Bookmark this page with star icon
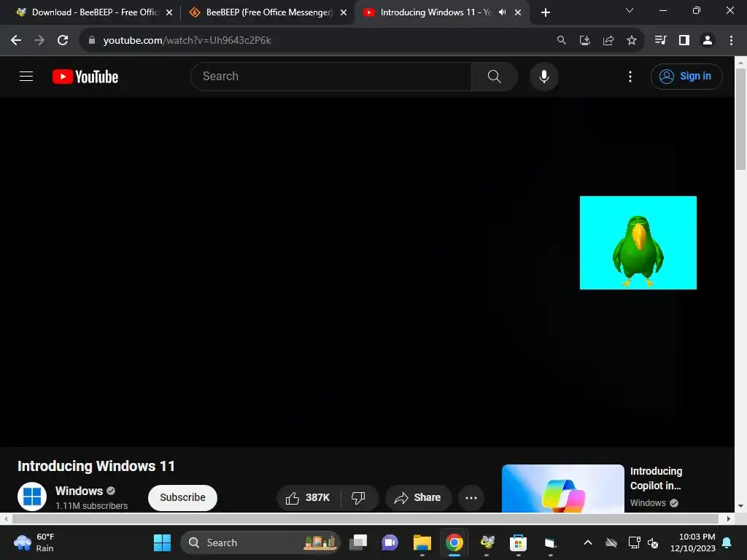This screenshot has width=747, height=560. pyautogui.click(x=632, y=40)
